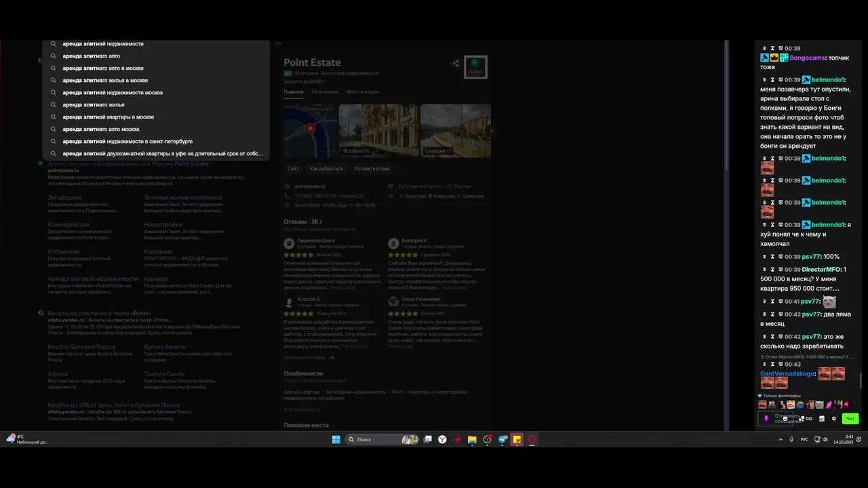Open Yandex Browser from taskbar
868x488 pixels.
(442, 439)
